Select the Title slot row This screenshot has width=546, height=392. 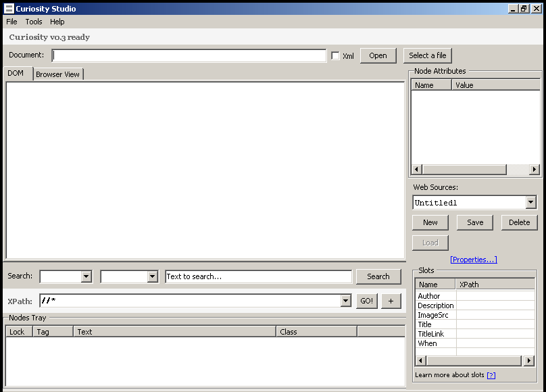pos(475,324)
